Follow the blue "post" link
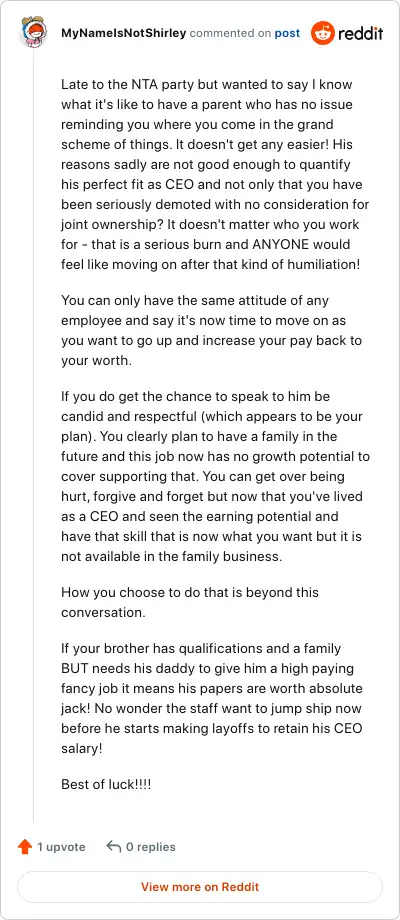Screen dimensions: 400x920 pos(287,33)
